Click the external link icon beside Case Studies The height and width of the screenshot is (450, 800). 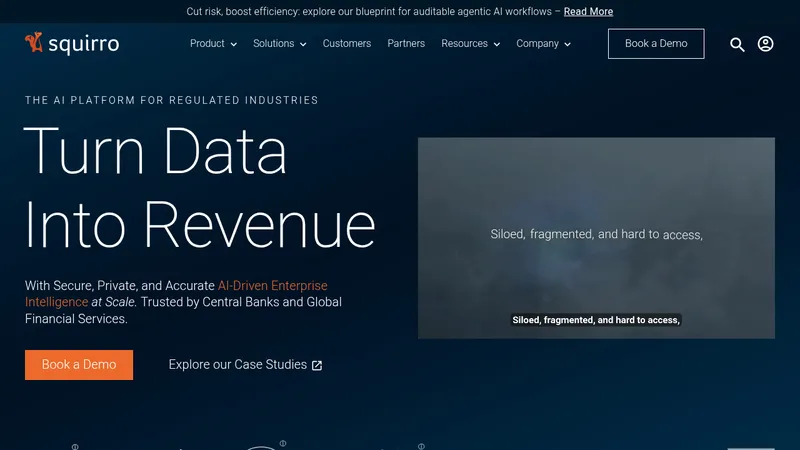coord(317,365)
